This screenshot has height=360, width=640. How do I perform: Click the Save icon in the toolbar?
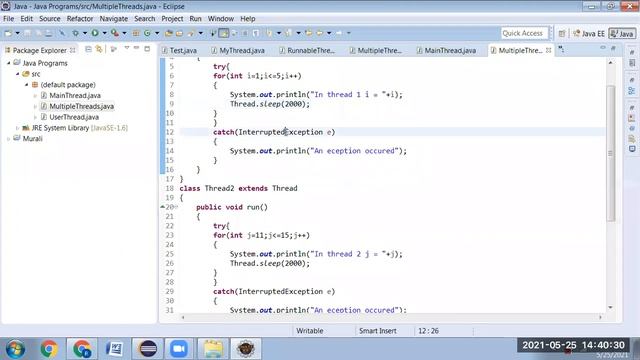coord(27,33)
